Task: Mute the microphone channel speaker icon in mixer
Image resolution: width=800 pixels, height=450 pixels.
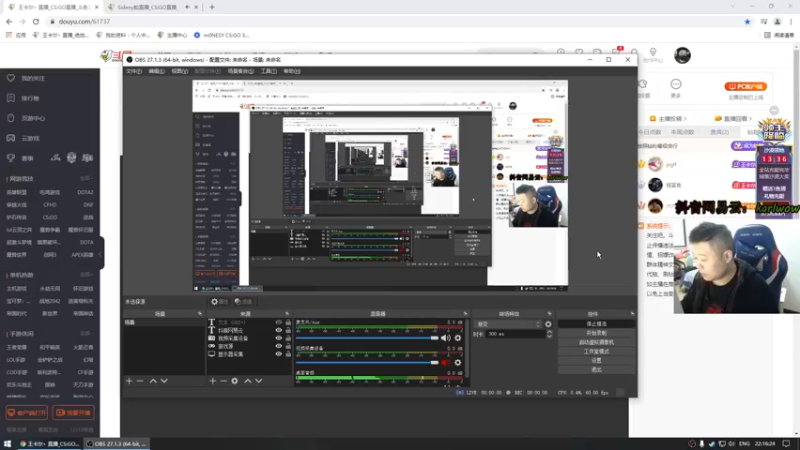Action: click(445, 338)
